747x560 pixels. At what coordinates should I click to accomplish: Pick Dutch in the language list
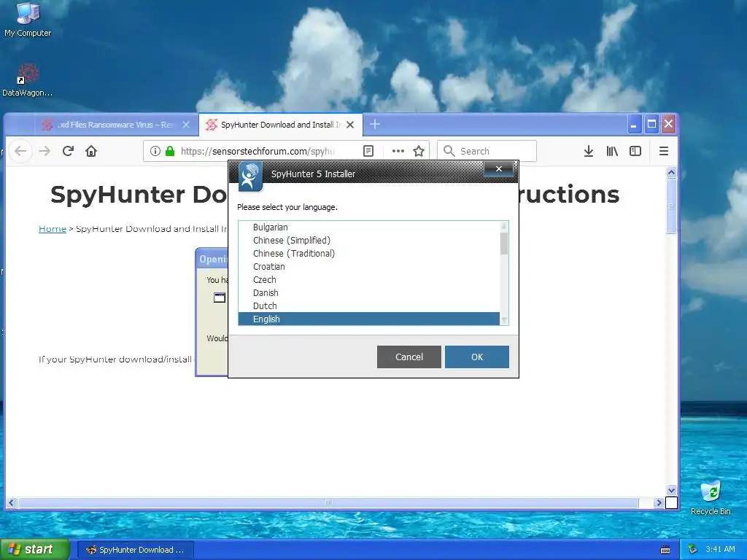(x=368, y=306)
